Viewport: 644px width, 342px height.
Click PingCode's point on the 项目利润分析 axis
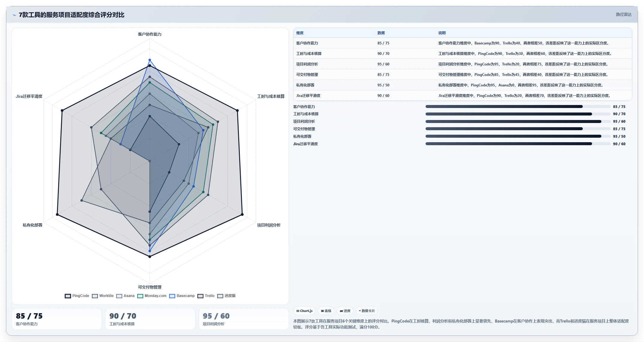(x=242, y=214)
